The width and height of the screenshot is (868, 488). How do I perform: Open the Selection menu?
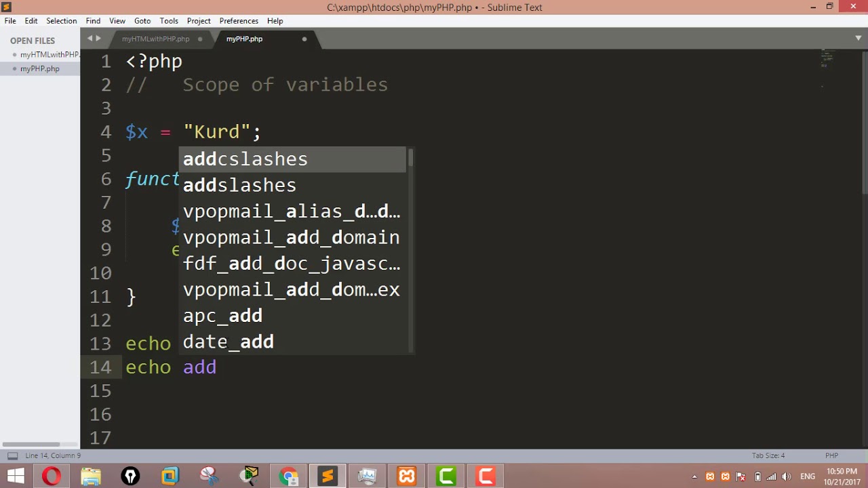61,21
